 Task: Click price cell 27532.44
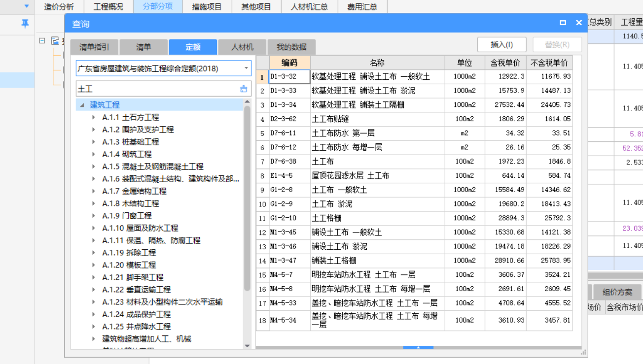coord(505,105)
